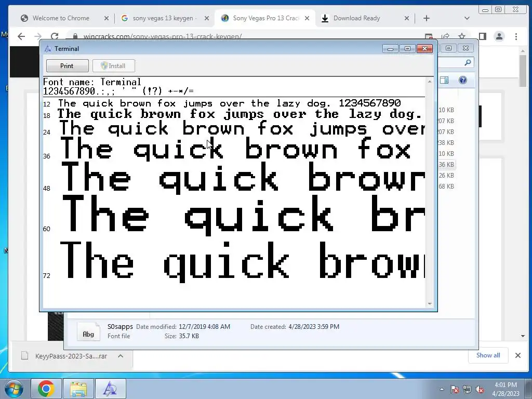Toggle Explorer preview pane icon
The width and height of the screenshot is (532, 399).
[444, 80]
